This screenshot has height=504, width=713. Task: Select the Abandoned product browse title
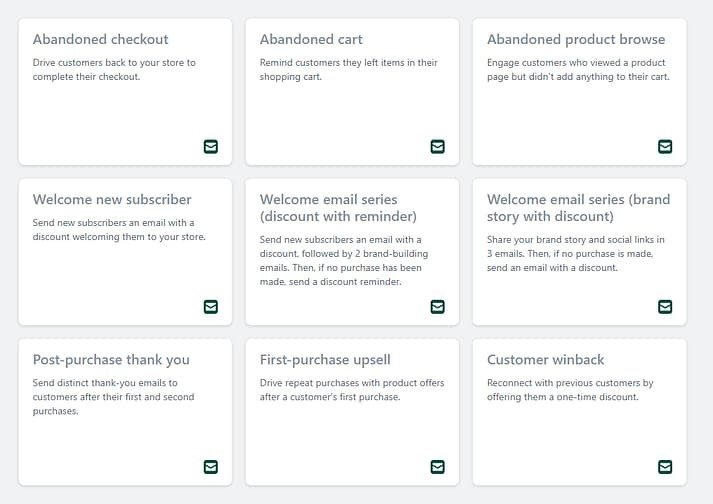575,40
